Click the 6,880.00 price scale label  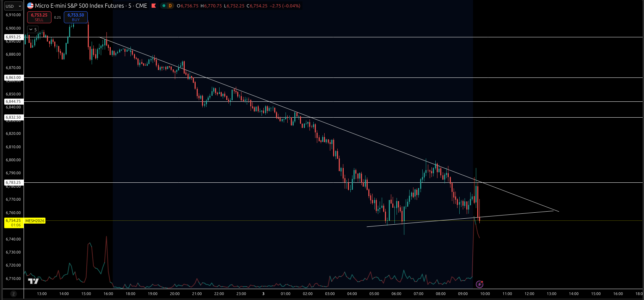[x=13, y=54]
